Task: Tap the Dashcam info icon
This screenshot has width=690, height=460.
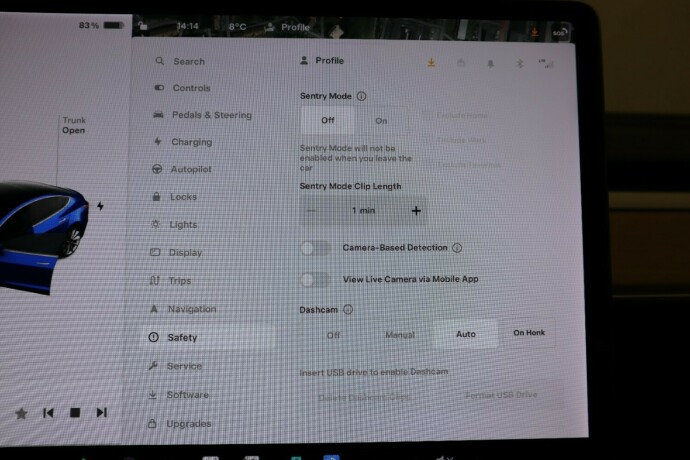Action: 348,311
